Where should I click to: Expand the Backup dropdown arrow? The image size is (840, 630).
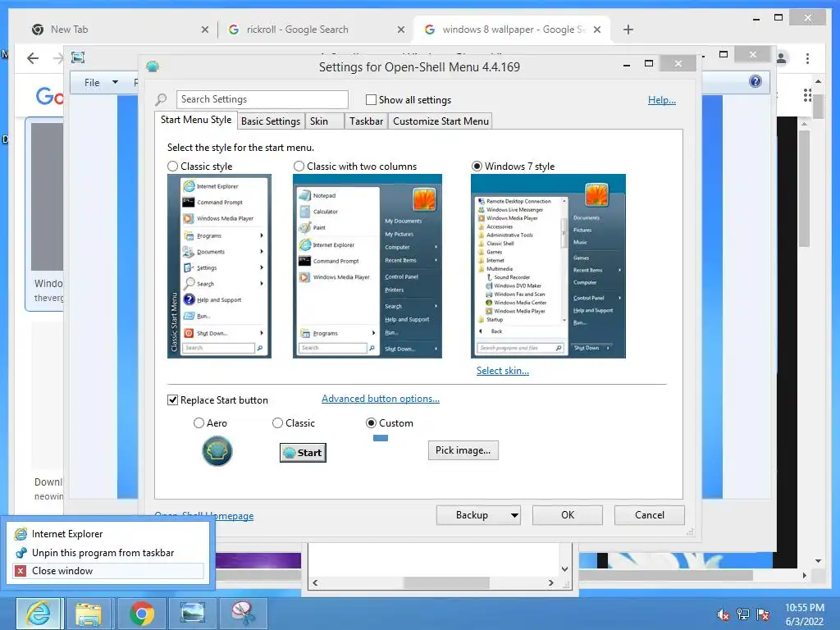(514, 515)
